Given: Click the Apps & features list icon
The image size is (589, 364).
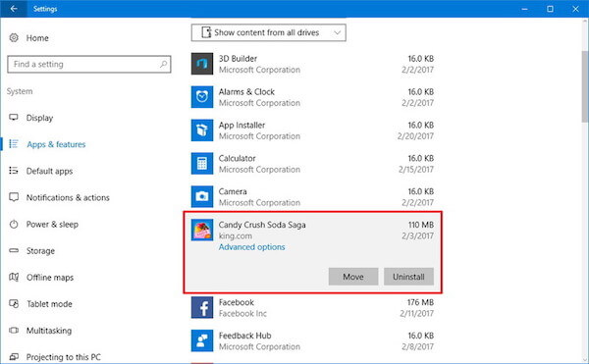Looking at the screenshot, I should (14, 144).
